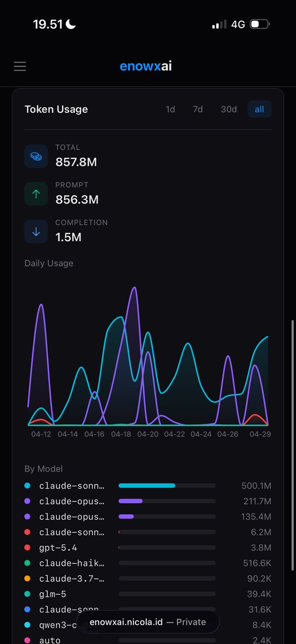Click the teal dot beside glm-5
The image size is (296, 644).
click(27, 594)
